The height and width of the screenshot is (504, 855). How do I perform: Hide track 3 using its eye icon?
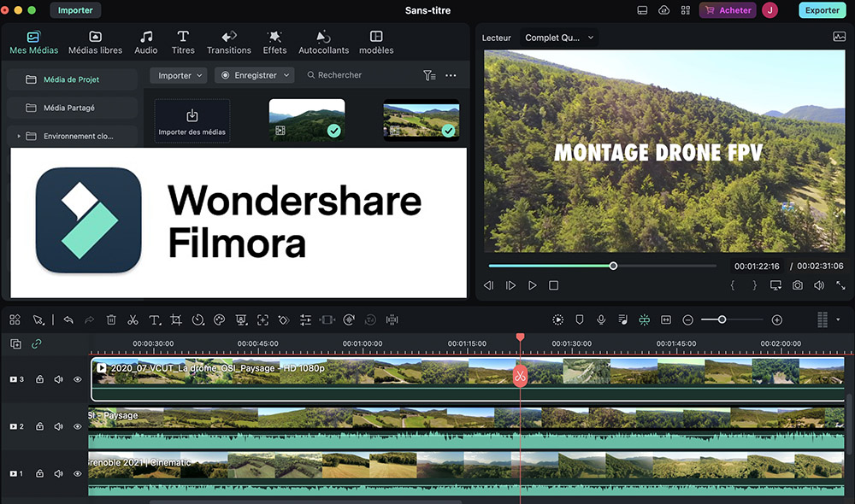tap(78, 379)
